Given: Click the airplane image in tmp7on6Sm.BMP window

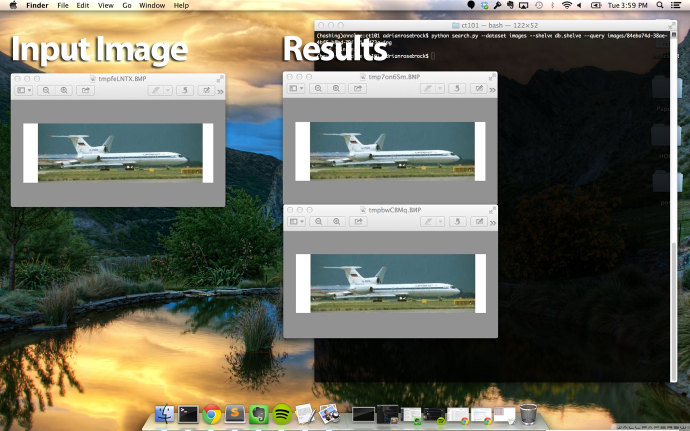Looking at the screenshot, I should point(392,151).
